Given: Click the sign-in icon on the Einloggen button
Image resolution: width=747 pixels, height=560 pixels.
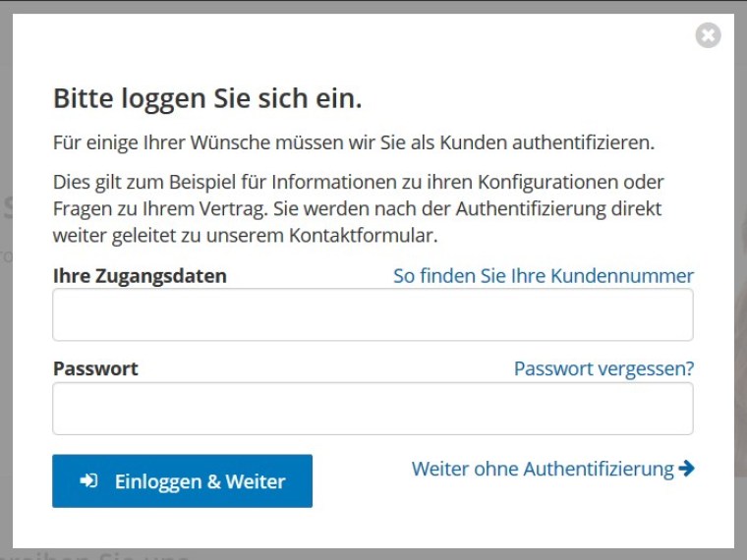Looking at the screenshot, I should 89,481.
